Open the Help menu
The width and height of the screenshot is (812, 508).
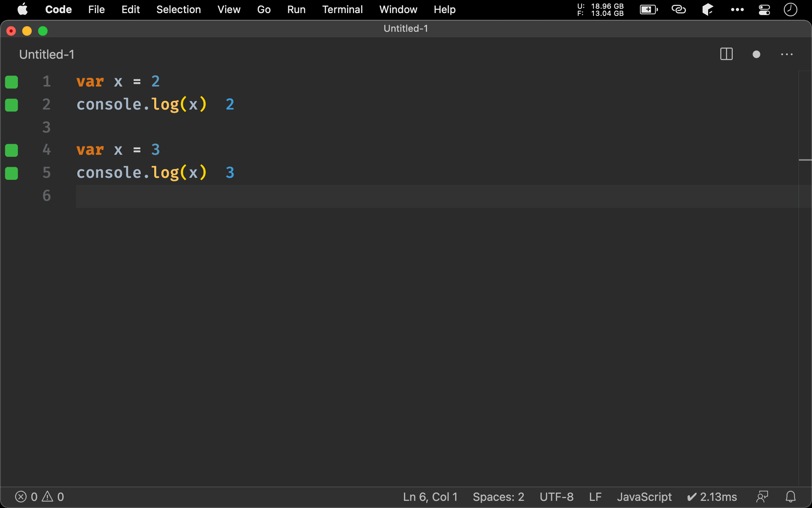[x=444, y=10]
